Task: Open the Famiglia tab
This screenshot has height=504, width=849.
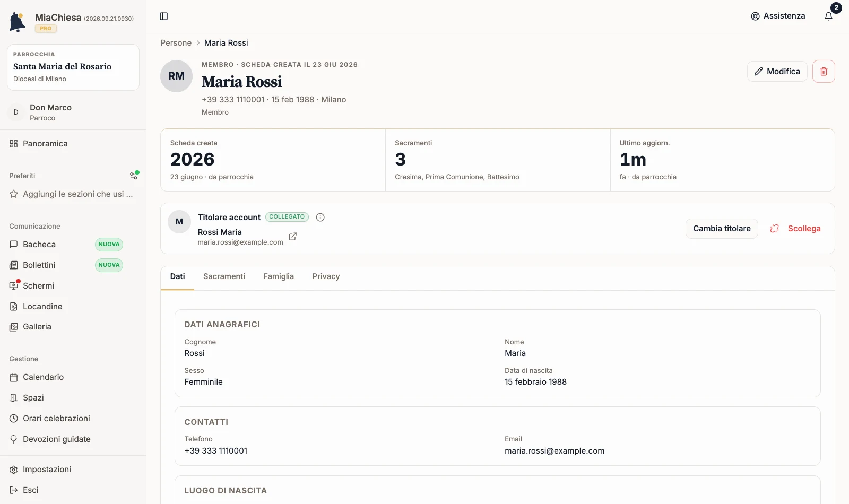Action: click(279, 276)
